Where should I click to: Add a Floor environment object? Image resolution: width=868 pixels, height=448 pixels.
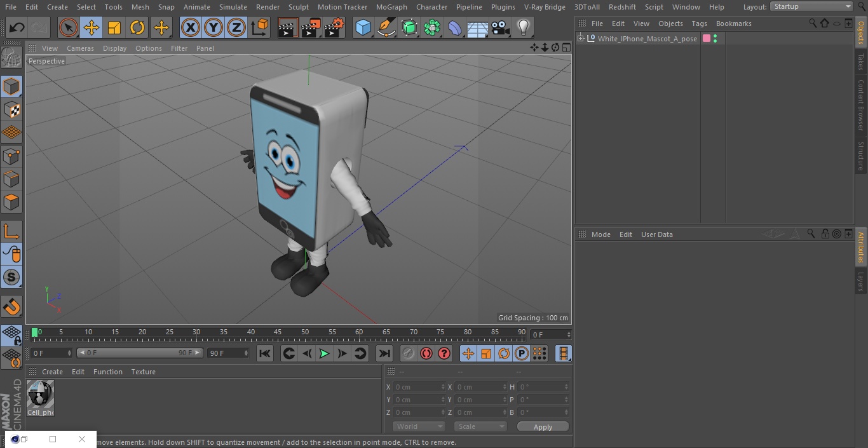point(478,27)
